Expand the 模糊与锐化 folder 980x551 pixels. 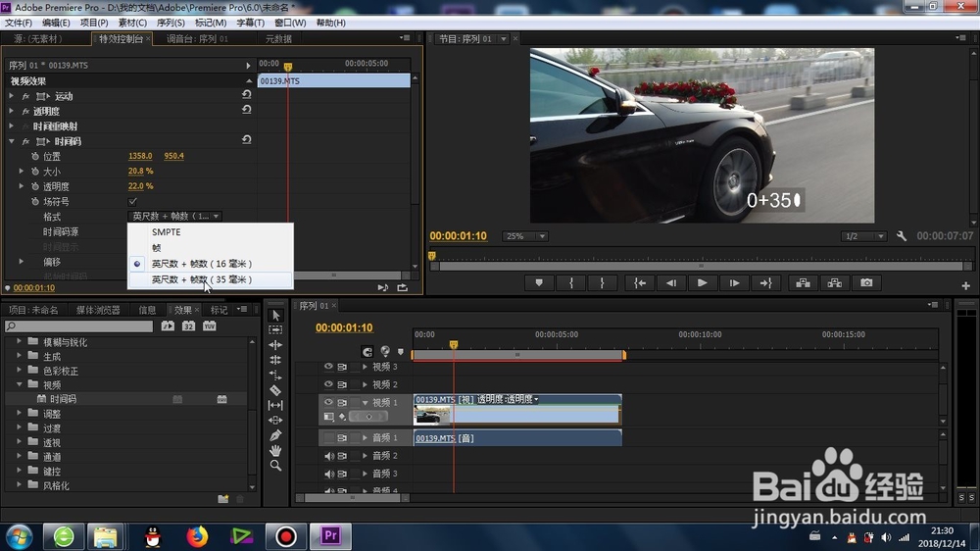pyautogui.click(x=19, y=341)
